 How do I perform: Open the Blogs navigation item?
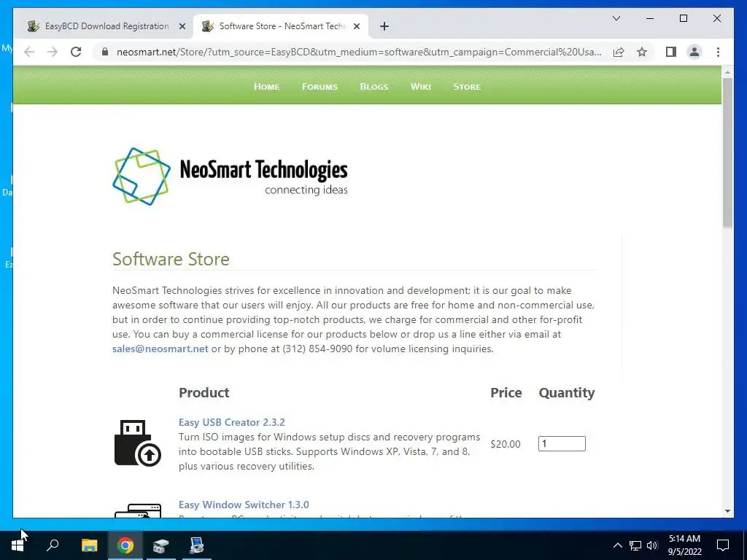pos(374,87)
